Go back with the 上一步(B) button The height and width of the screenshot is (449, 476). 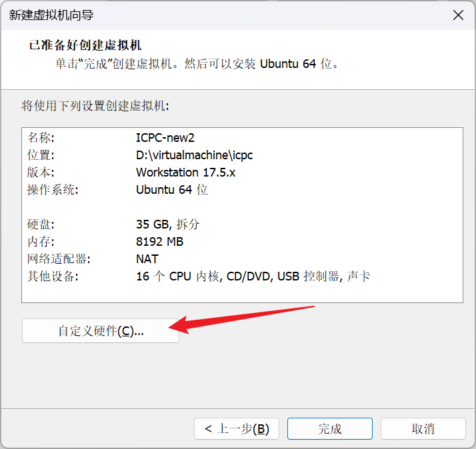coord(236,429)
